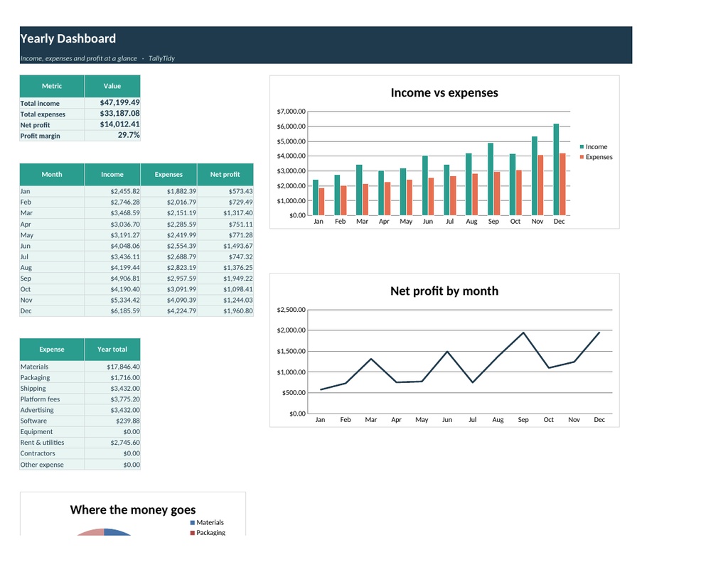Select Aug expenses $2,823.19

pyautogui.click(x=168, y=267)
